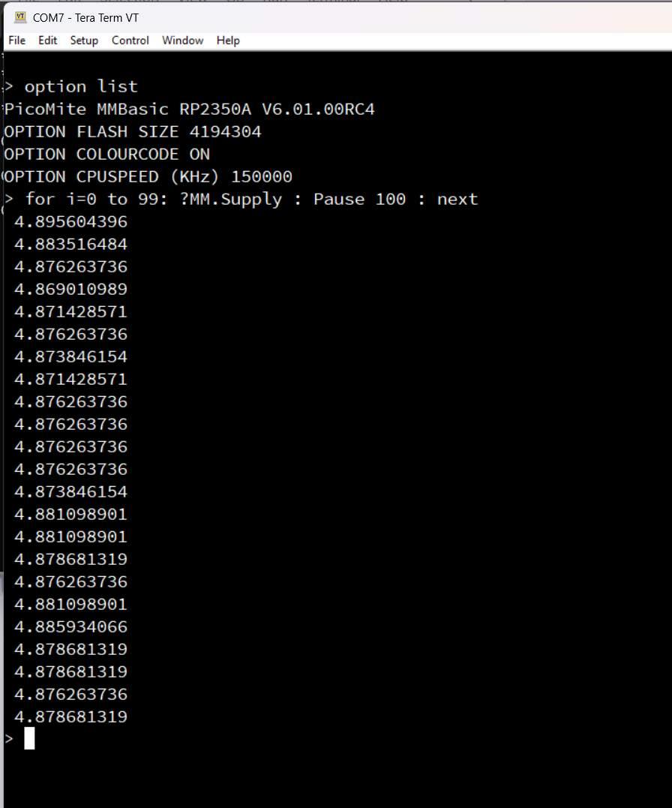Click the OPTION FLASH SIZE 4194304 line
Screen dimensions: 672x808
point(133,132)
